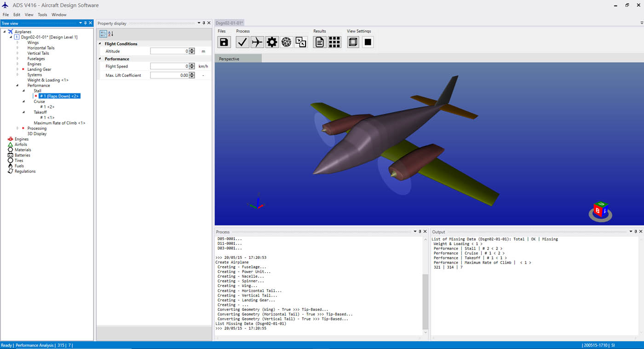Open the results document report icon
Viewport: 644px width, 349px height.
320,42
